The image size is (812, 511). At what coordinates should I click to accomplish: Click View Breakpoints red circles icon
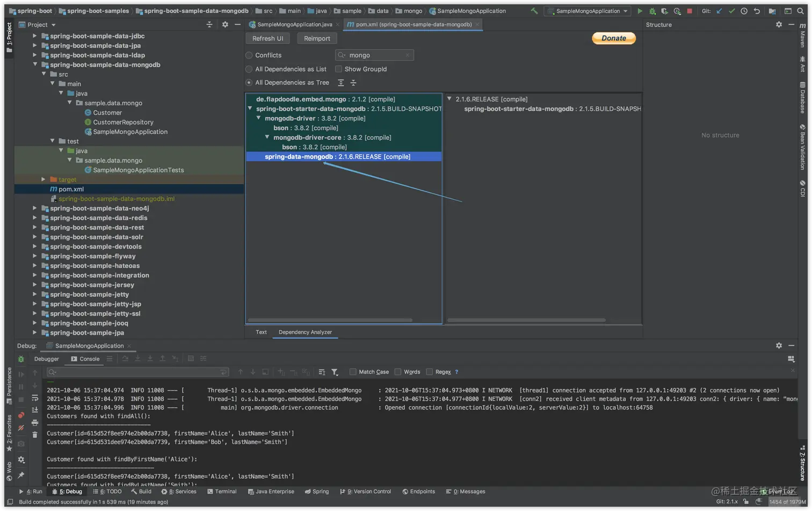pos(21,415)
